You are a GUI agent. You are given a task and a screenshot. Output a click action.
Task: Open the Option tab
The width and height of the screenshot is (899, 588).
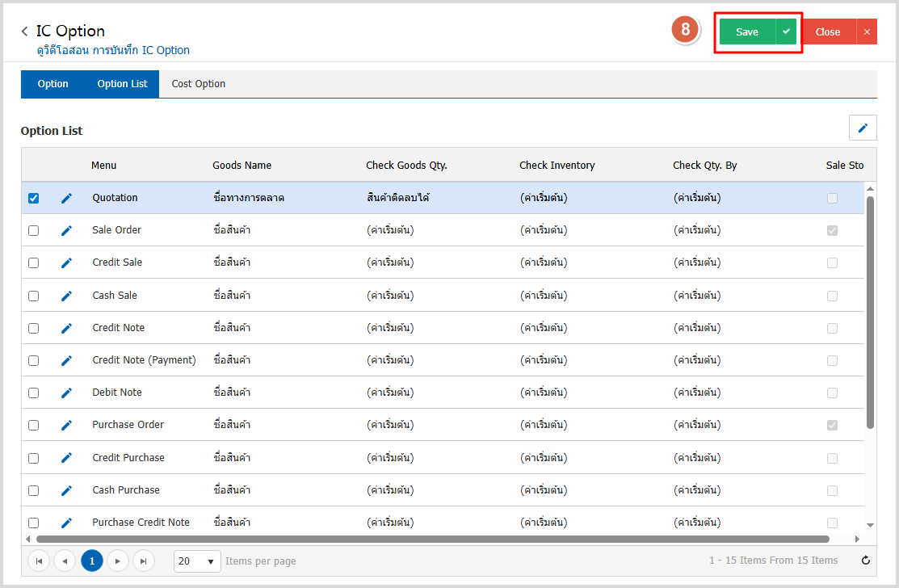pyautogui.click(x=53, y=84)
